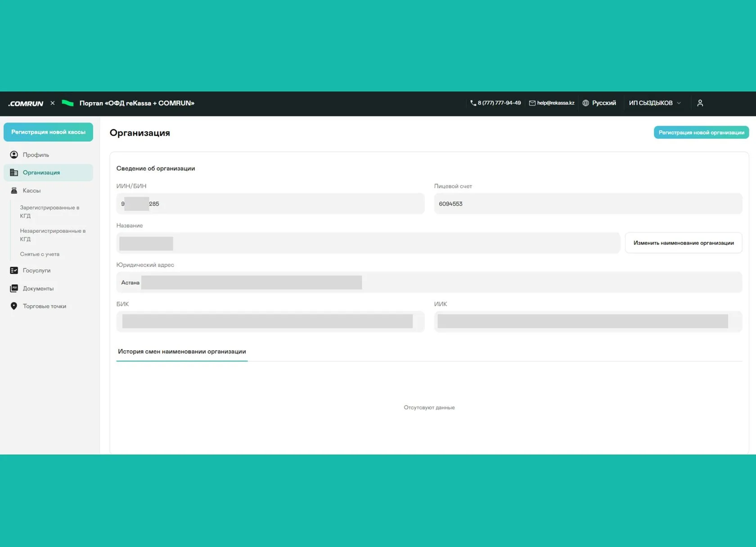Click the Кассы cash register icon

pos(14,190)
